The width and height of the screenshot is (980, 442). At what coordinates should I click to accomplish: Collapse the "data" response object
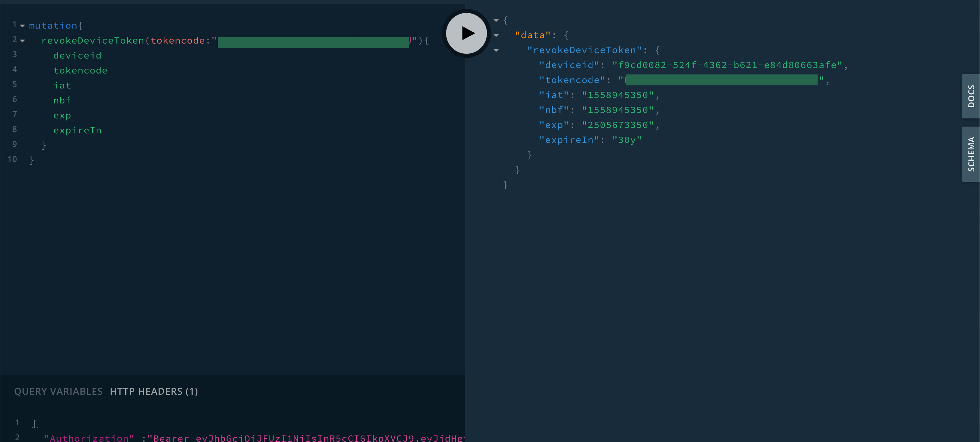[x=496, y=35]
